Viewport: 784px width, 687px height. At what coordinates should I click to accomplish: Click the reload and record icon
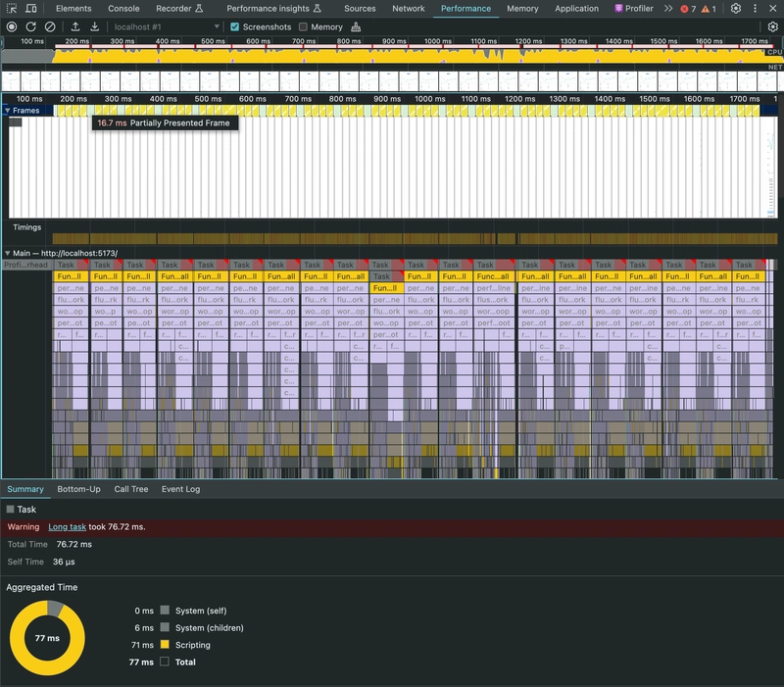click(31, 27)
